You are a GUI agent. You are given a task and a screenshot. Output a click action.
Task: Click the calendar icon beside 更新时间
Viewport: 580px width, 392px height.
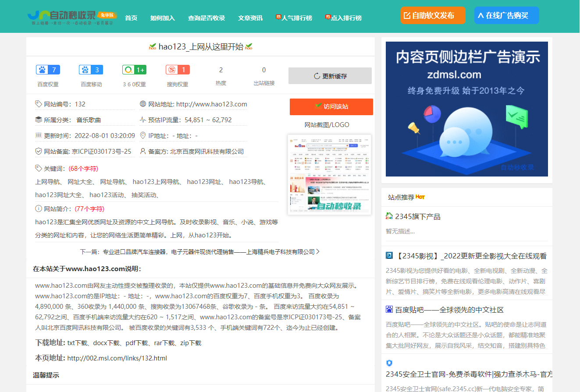point(39,135)
